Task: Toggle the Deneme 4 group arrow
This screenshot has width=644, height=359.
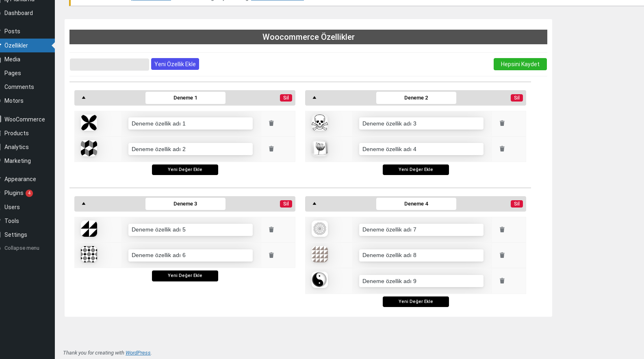Action: tap(314, 203)
